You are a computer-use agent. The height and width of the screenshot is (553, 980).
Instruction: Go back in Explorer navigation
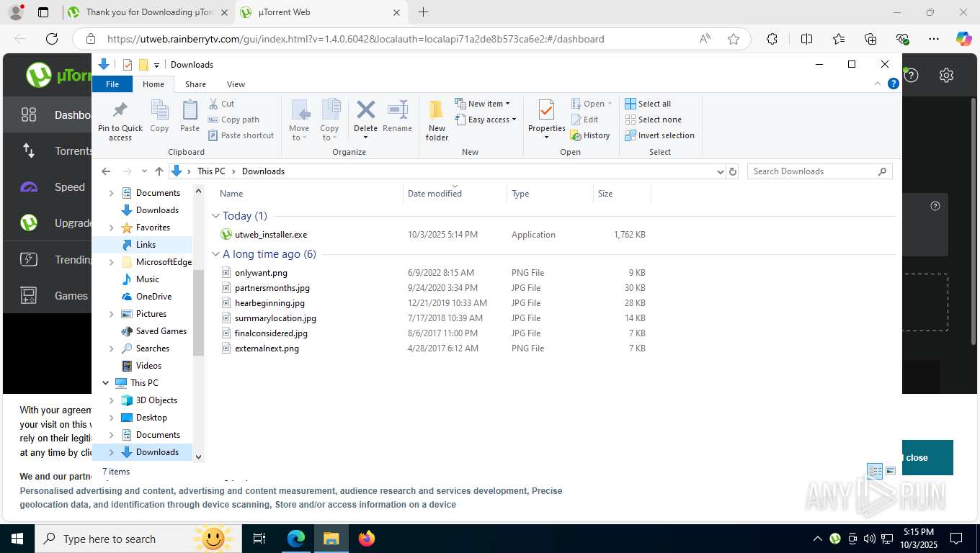[106, 171]
